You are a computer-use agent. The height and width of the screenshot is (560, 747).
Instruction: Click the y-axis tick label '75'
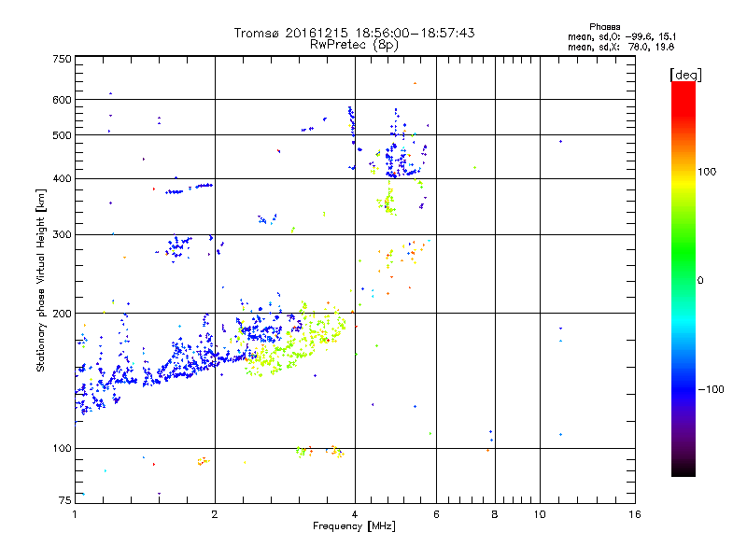pyautogui.click(x=65, y=500)
